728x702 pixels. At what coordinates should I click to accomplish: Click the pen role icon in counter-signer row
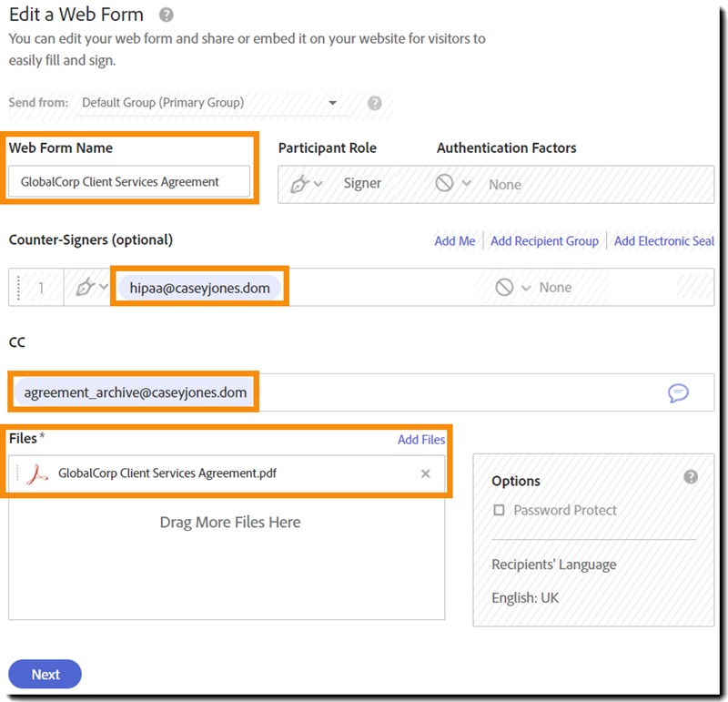pos(86,288)
